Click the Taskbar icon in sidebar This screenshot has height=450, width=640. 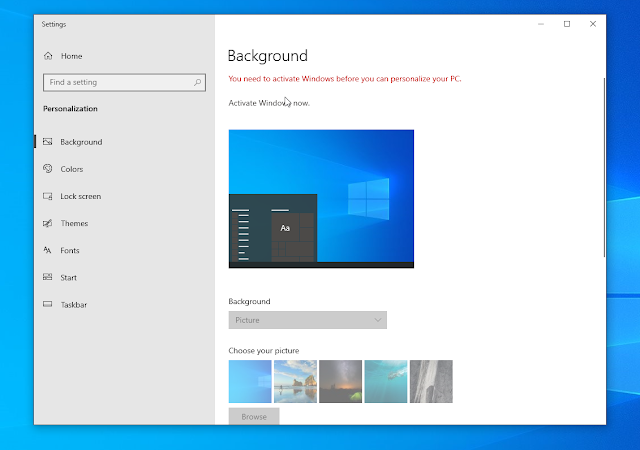tap(48, 304)
